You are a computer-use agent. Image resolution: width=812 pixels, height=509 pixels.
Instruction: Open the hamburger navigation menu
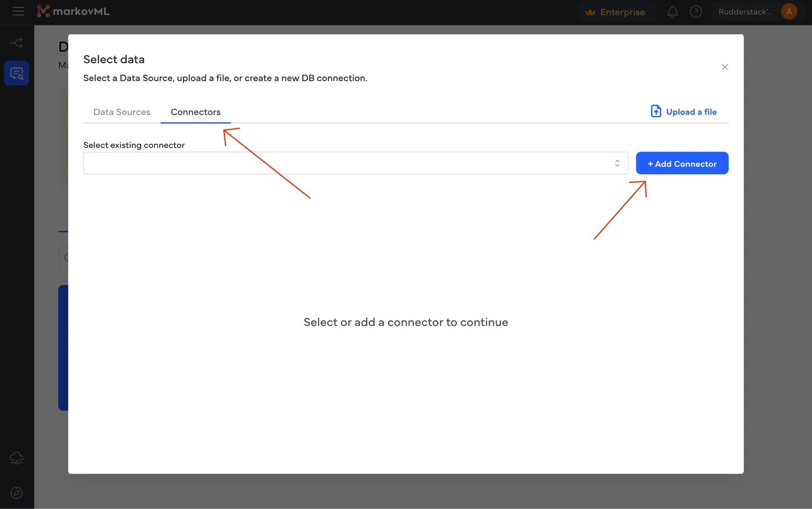point(18,11)
